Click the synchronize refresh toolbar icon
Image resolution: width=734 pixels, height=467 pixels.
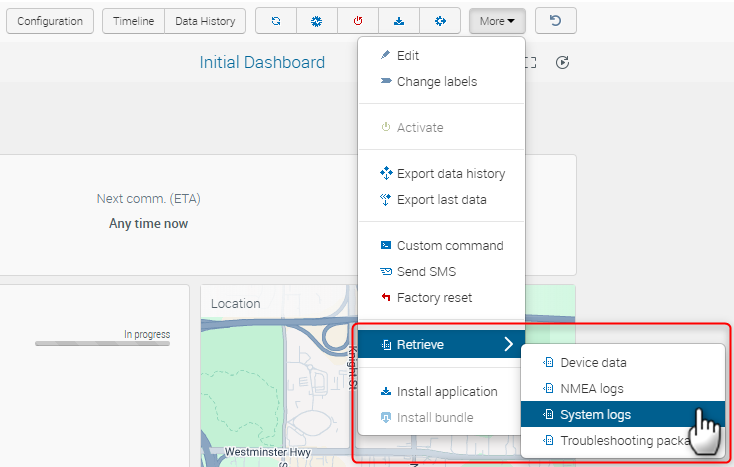coord(276,21)
